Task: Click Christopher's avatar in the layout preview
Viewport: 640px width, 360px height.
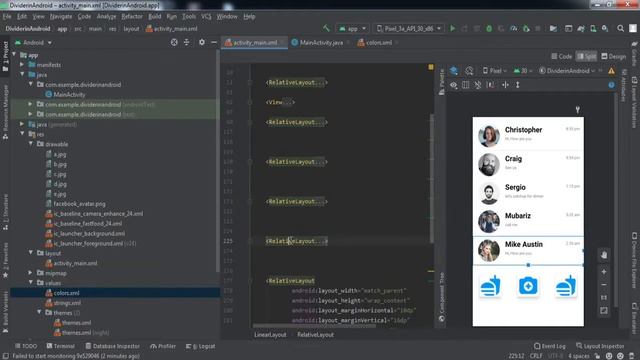Action: [x=489, y=136]
